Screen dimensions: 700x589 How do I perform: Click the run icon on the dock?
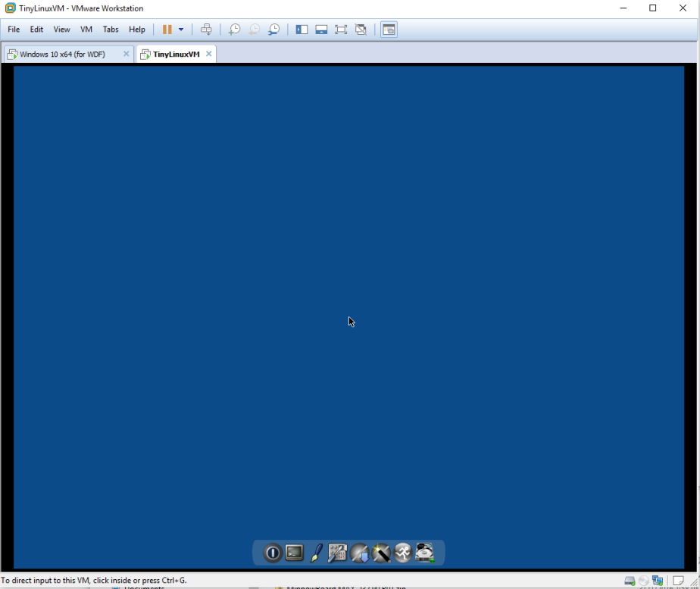pyautogui.click(x=402, y=553)
